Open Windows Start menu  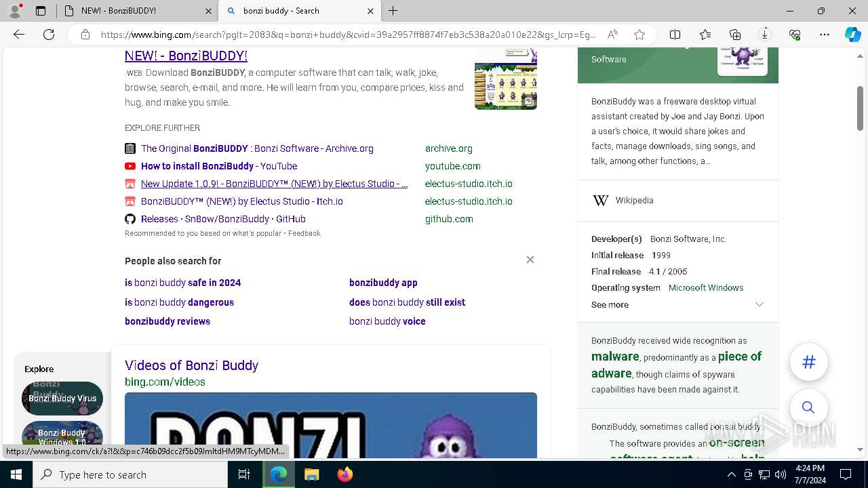coord(16,474)
